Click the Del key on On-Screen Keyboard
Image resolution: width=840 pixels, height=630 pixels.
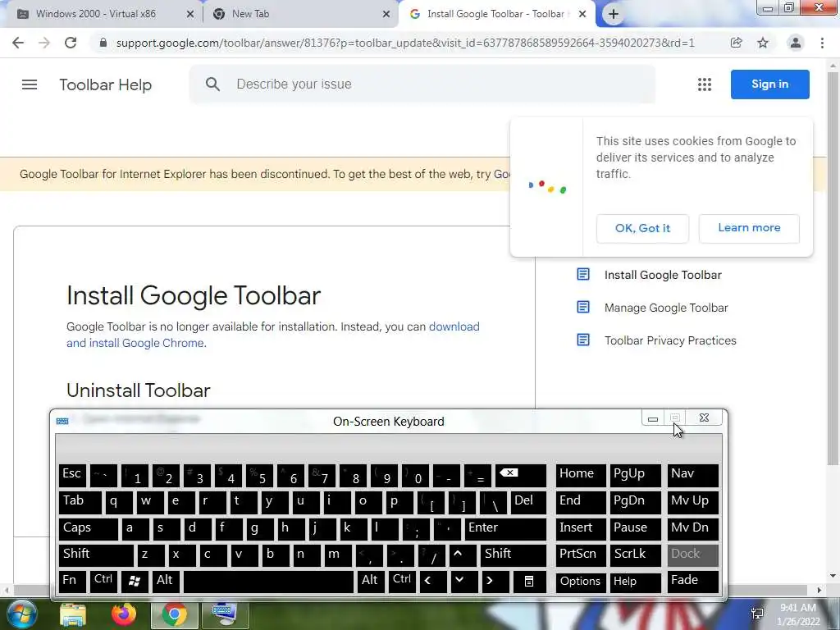coord(528,503)
